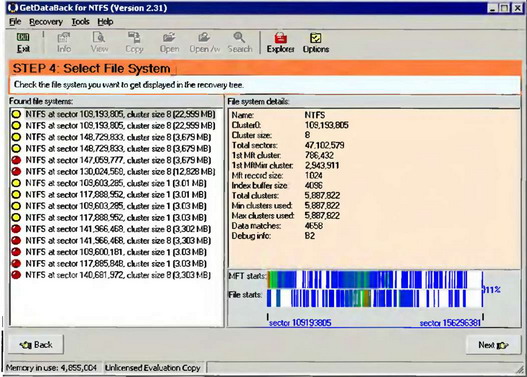Open the Help menu
The height and width of the screenshot is (377, 527).
[x=105, y=22]
